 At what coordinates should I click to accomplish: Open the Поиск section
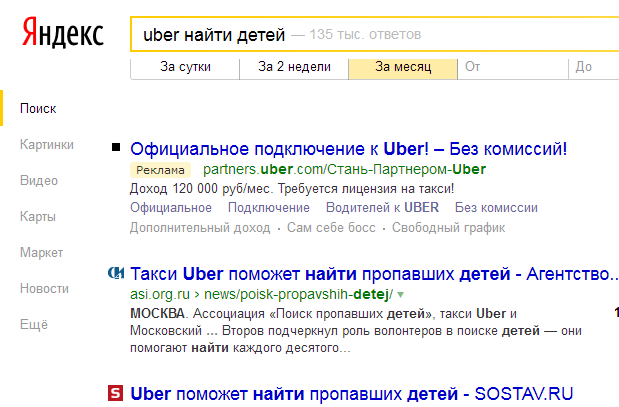(x=38, y=109)
